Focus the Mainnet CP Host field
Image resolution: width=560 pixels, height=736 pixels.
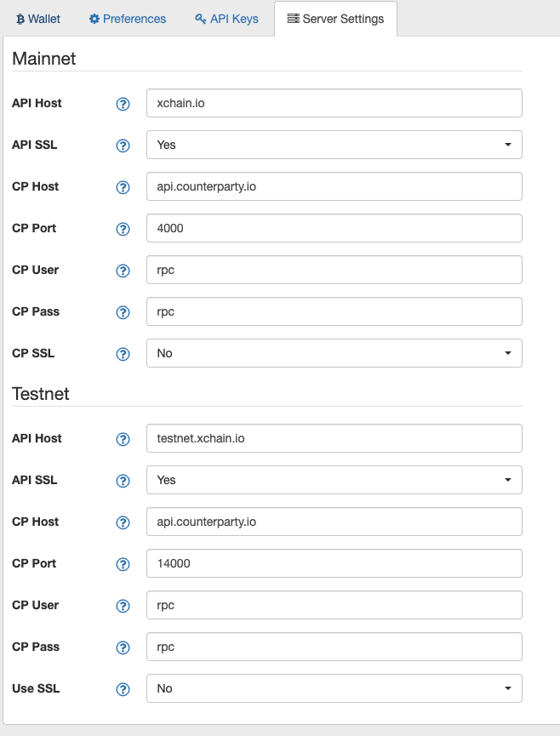[x=334, y=186]
